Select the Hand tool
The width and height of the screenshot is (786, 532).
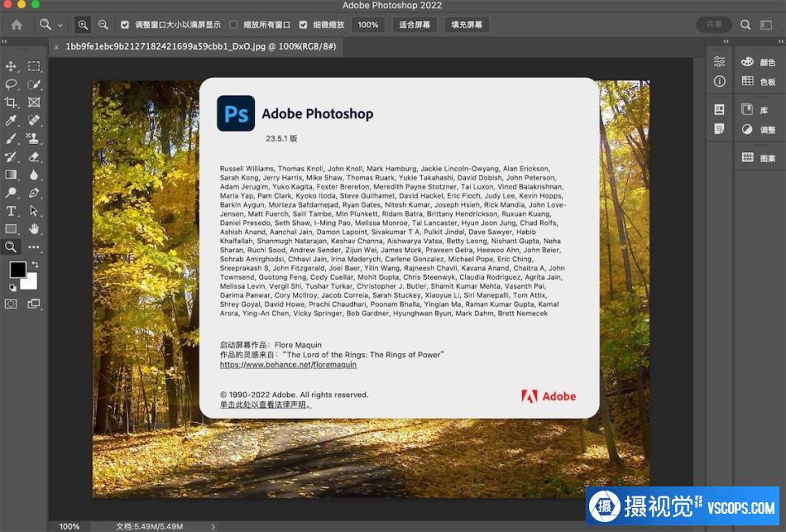tap(34, 228)
